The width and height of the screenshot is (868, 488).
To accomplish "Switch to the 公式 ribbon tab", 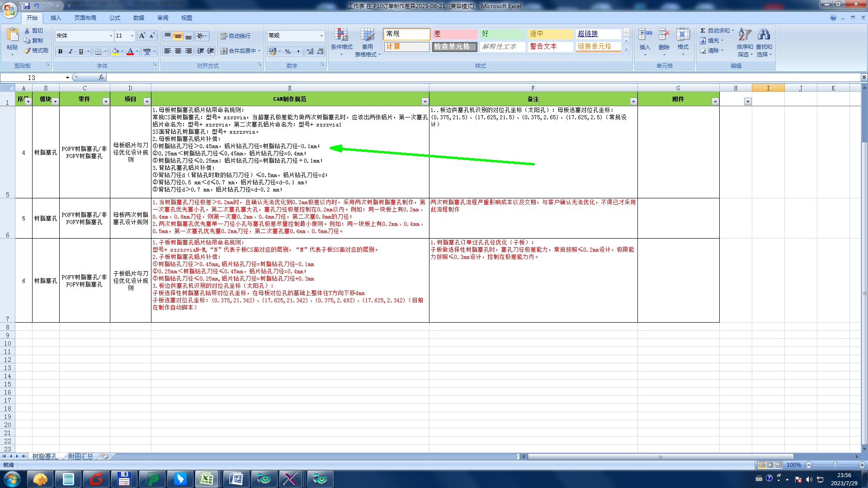I will point(115,18).
